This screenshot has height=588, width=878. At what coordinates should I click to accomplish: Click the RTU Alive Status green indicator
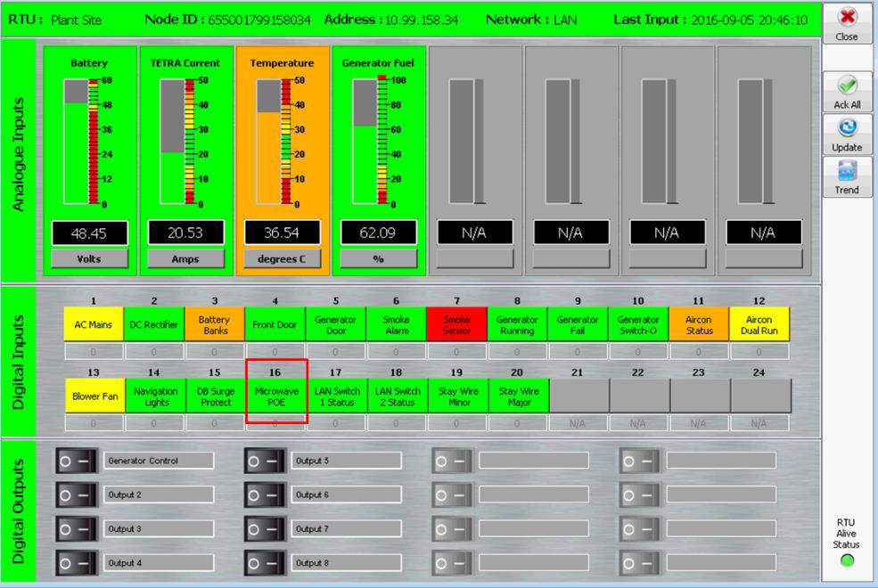click(847, 560)
